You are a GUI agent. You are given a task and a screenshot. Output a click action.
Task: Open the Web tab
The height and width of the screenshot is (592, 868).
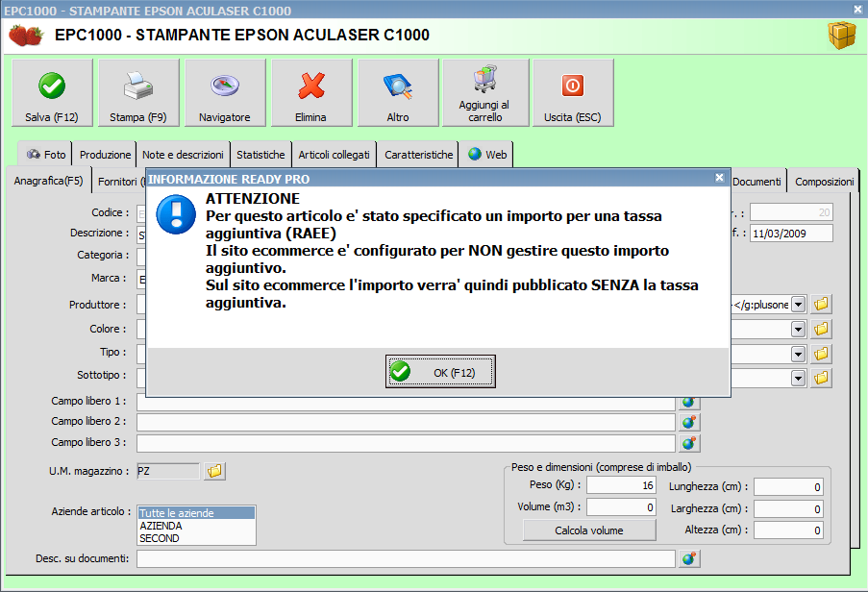coord(487,155)
